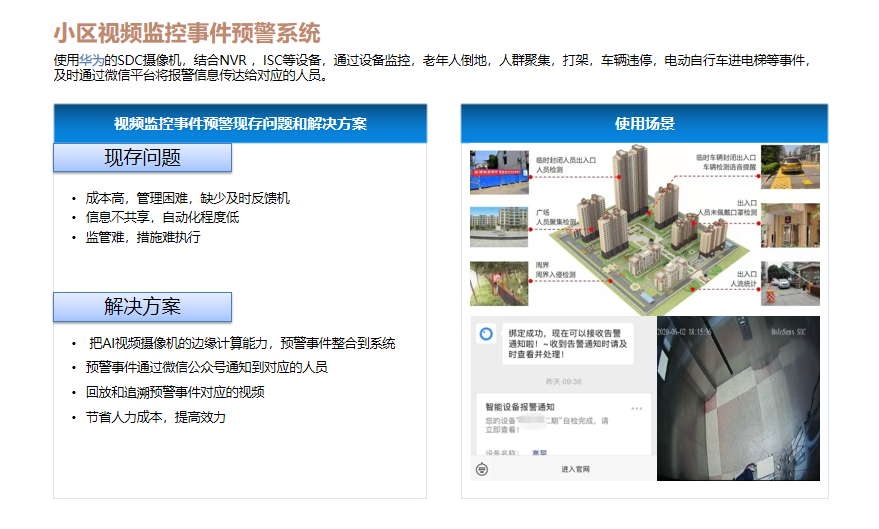
Task: Click the 小区视频监控事件预警系统 page title
Action: pos(187,35)
